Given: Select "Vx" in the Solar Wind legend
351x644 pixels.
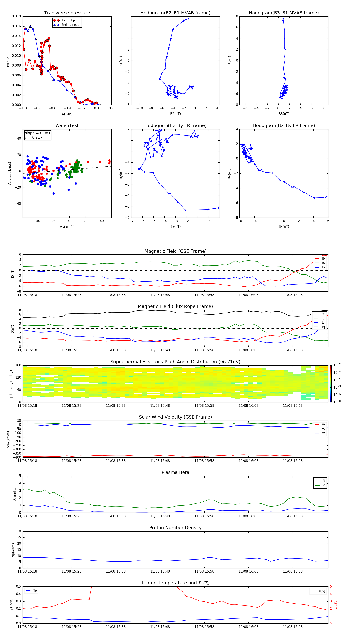Looking at the screenshot, I should pos(320,424).
